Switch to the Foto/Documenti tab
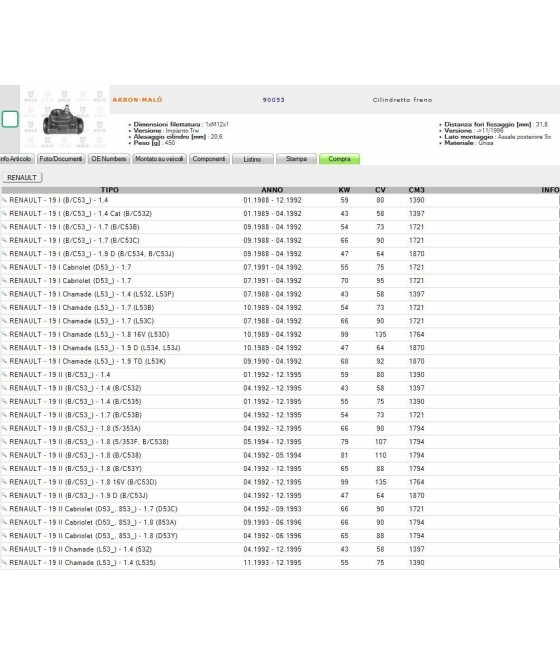 [61, 159]
